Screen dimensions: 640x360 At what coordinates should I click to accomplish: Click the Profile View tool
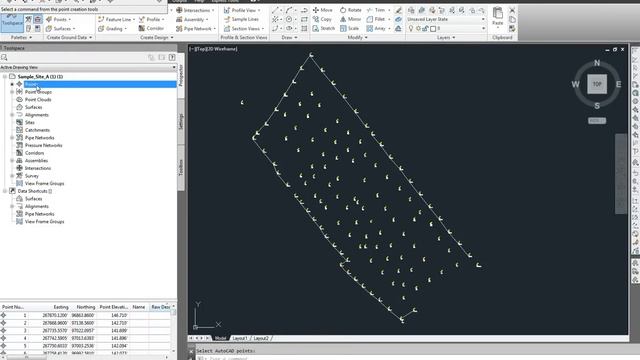pyautogui.click(x=242, y=10)
